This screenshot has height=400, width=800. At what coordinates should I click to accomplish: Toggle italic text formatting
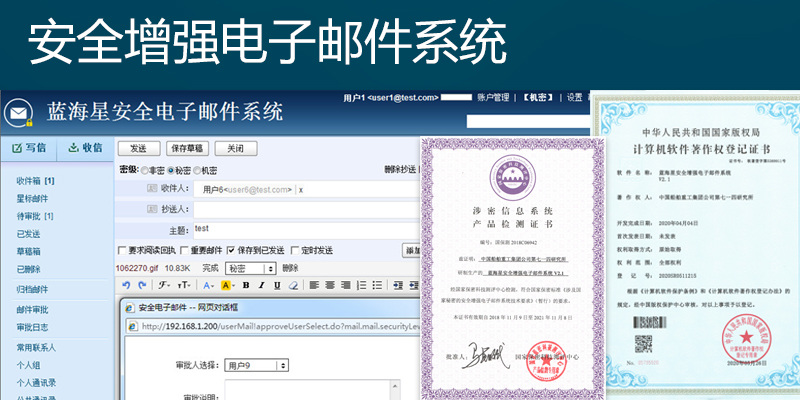[x=259, y=285]
